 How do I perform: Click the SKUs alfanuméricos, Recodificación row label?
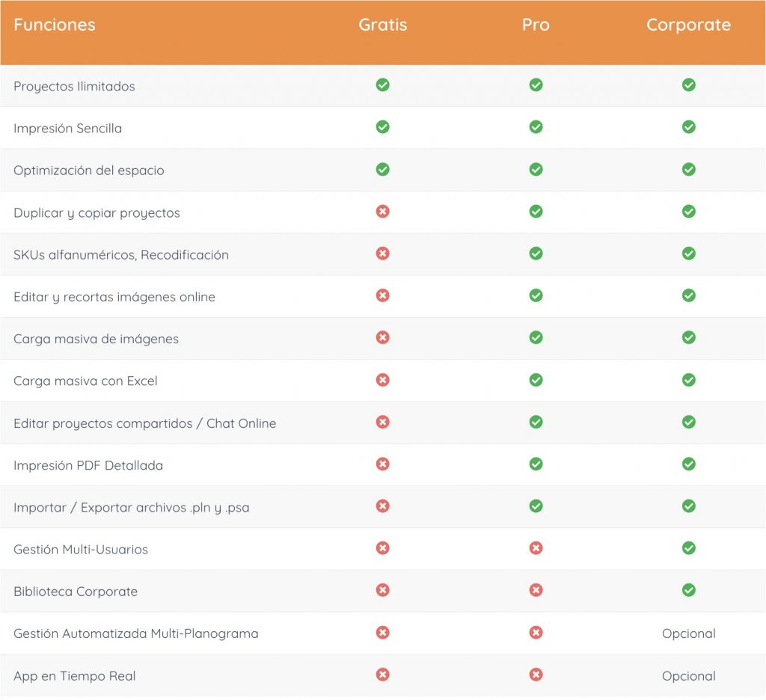(121, 255)
